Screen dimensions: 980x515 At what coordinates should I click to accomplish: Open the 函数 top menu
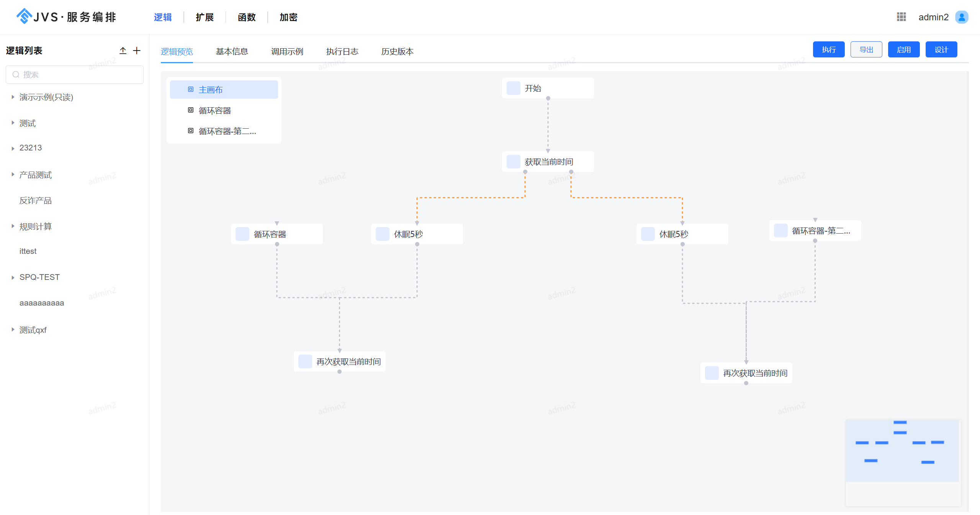tap(247, 17)
